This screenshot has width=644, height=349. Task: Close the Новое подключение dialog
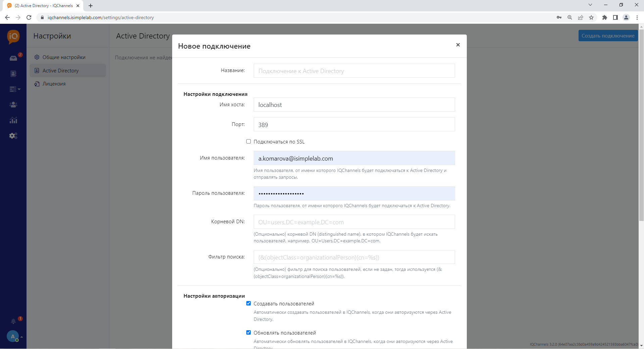pyautogui.click(x=458, y=45)
